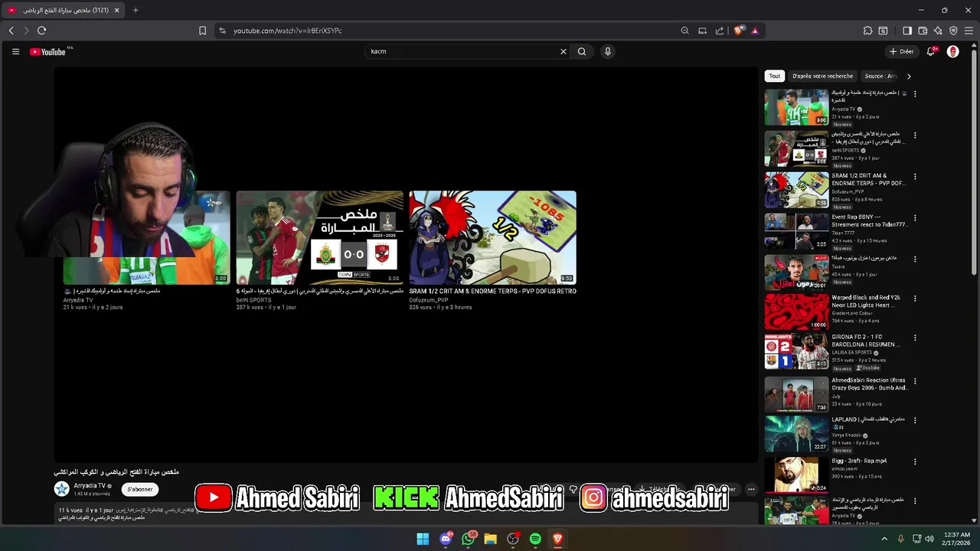Open Spotify from the taskbar
Image resolution: width=980 pixels, height=551 pixels.
tap(535, 539)
